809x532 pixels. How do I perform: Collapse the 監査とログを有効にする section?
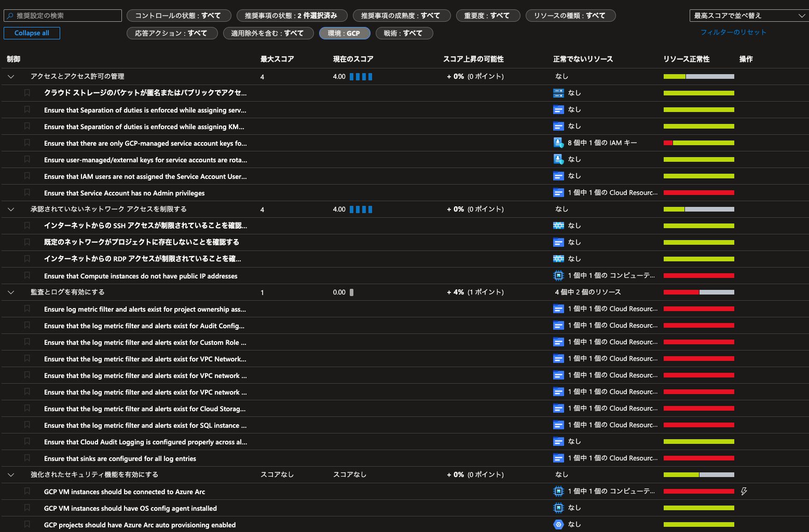10,292
